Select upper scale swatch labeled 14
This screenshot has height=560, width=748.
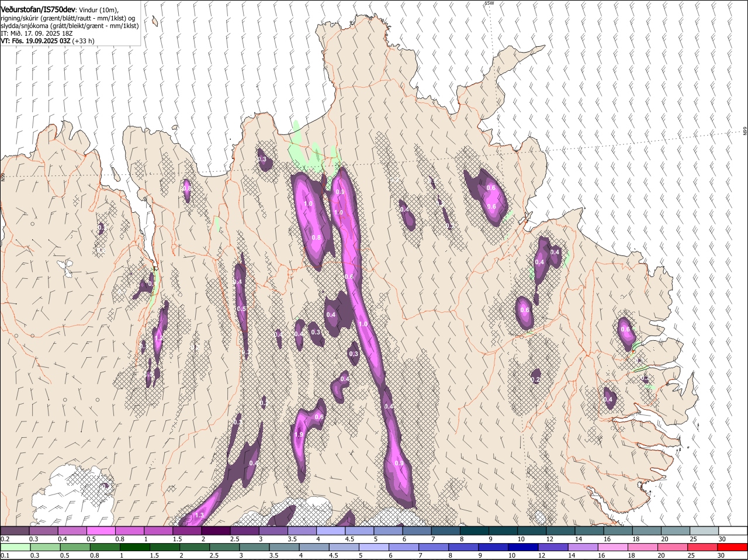(588, 530)
